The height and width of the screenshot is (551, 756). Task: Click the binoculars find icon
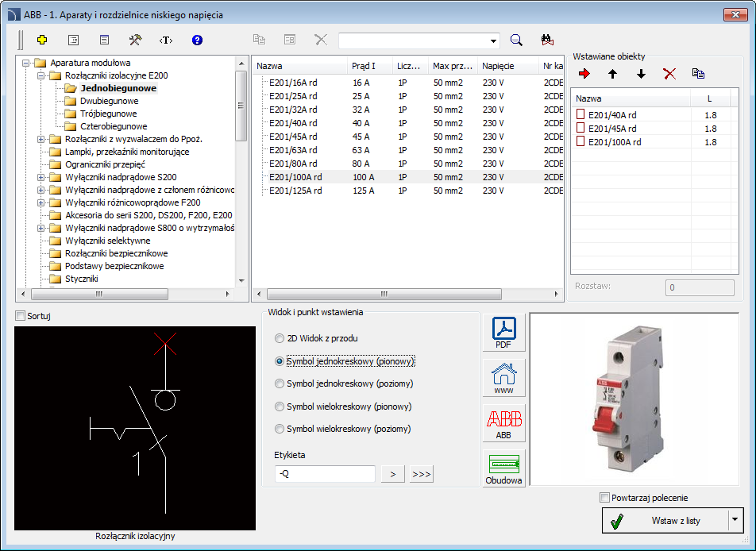547,40
